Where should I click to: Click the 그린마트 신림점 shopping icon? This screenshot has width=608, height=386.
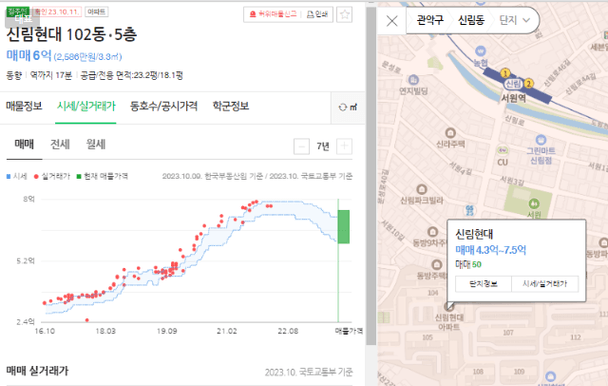541,140
